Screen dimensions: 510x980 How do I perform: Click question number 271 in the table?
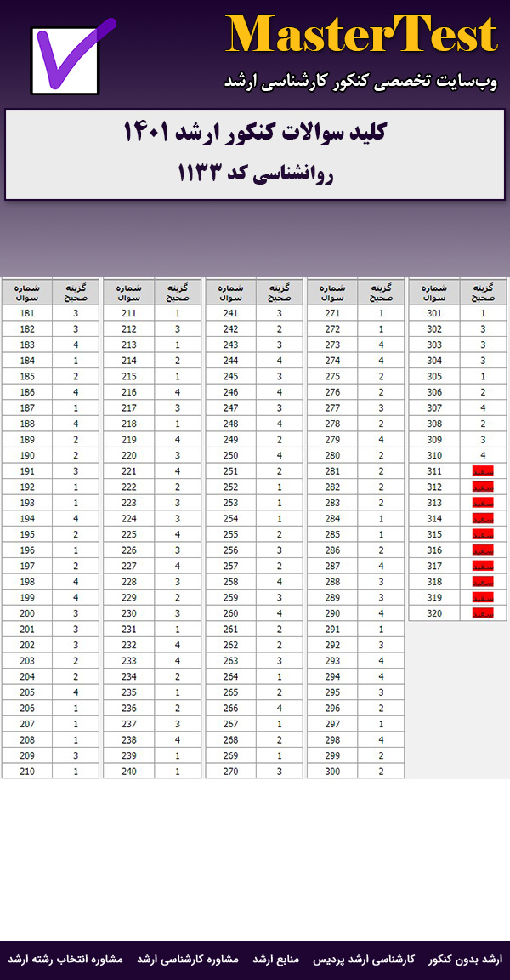click(x=332, y=313)
